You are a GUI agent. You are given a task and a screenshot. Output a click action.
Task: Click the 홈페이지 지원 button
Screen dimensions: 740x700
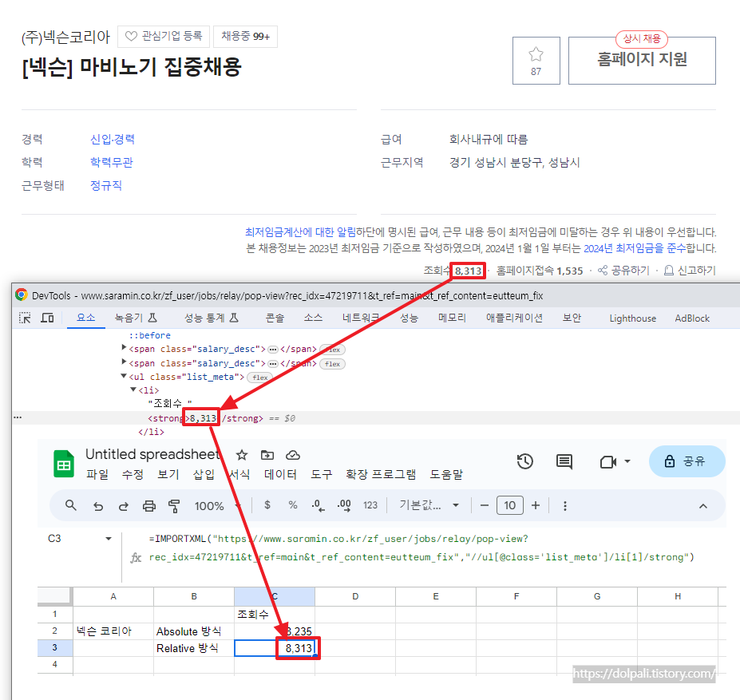pos(642,61)
